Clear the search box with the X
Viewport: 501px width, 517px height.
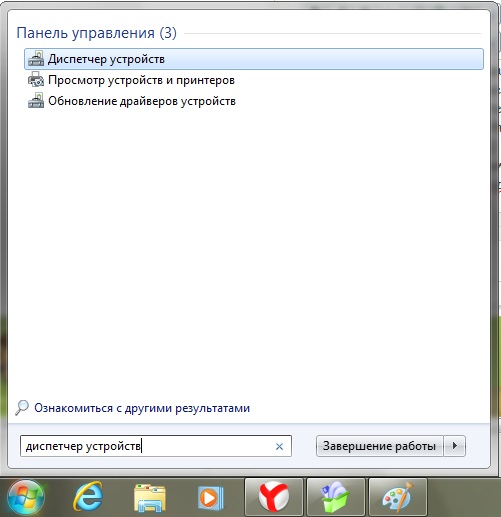pyautogui.click(x=279, y=446)
